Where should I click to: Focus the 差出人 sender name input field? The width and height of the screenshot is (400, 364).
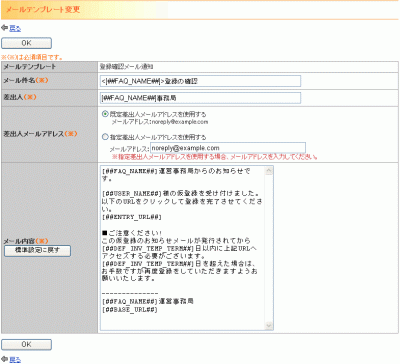[x=200, y=98]
